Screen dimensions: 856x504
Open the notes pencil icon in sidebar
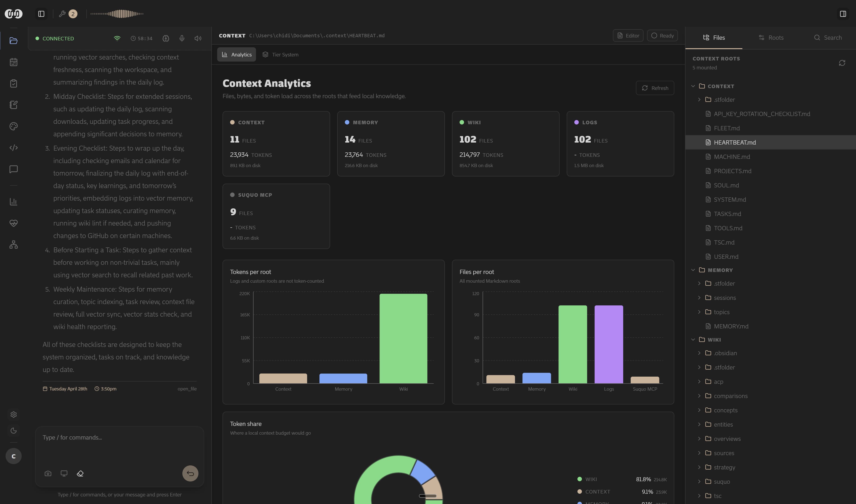(x=14, y=105)
